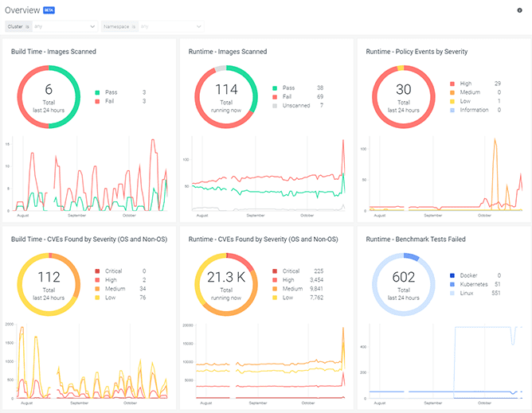Click the Medium swatch in Policy Events legend
Image resolution: width=532 pixels, height=413 pixels.
pyautogui.click(x=452, y=92)
